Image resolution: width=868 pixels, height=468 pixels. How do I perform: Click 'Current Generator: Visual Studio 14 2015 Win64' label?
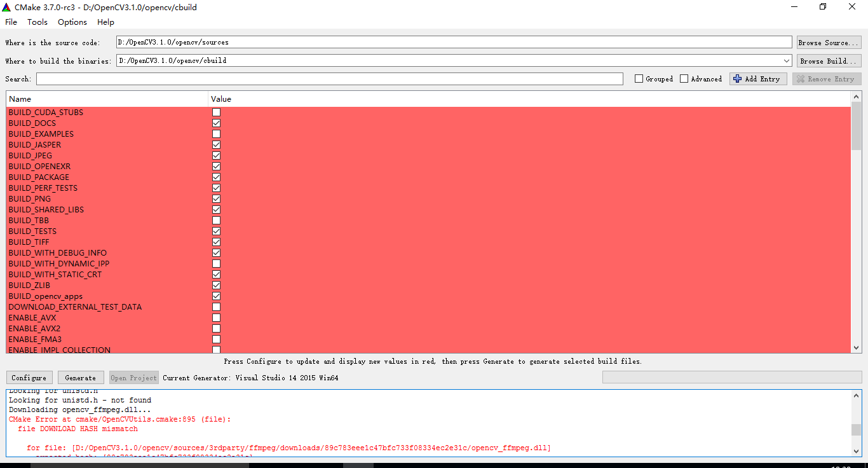point(250,378)
